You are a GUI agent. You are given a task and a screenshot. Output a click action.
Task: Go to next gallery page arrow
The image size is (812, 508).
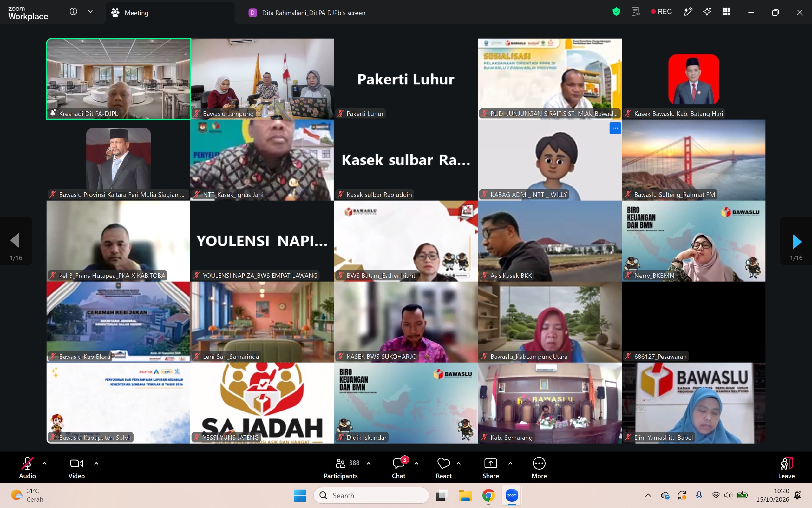[796, 242]
